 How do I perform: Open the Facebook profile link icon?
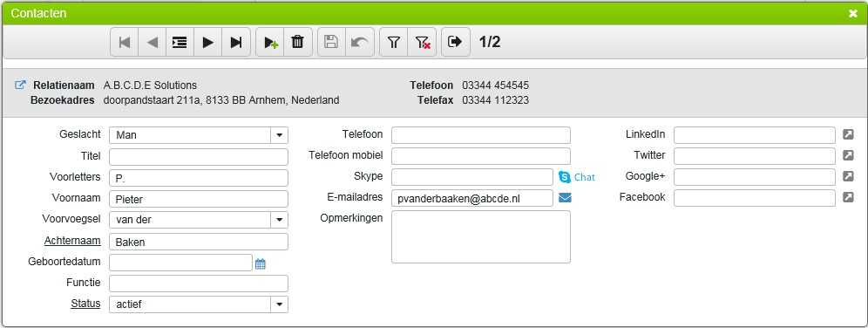(x=848, y=197)
